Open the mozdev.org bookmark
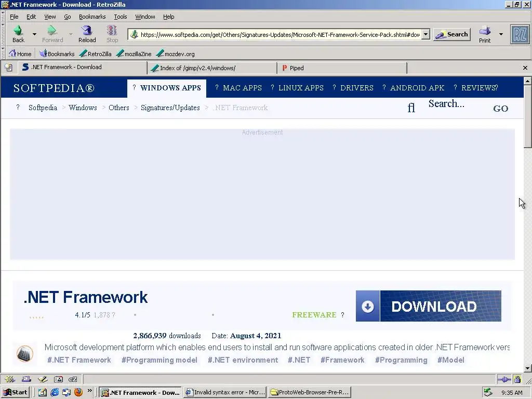The height and width of the screenshot is (399, 532). coord(176,54)
